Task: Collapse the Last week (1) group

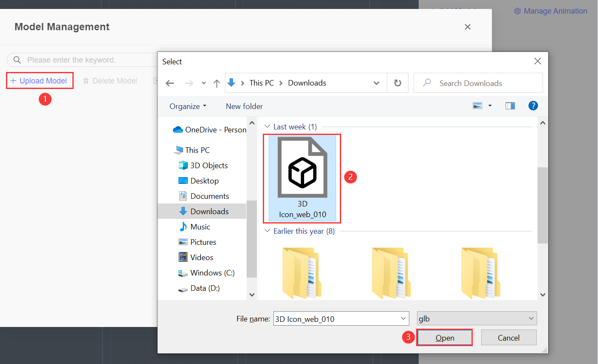Action: click(x=267, y=126)
